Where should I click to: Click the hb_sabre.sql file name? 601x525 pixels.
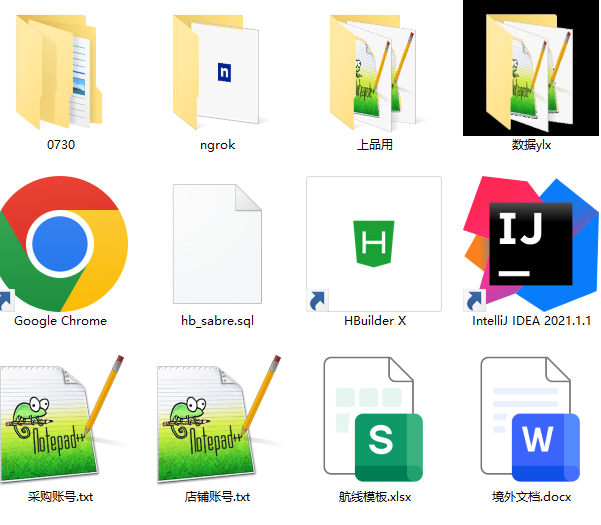(217, 321)
